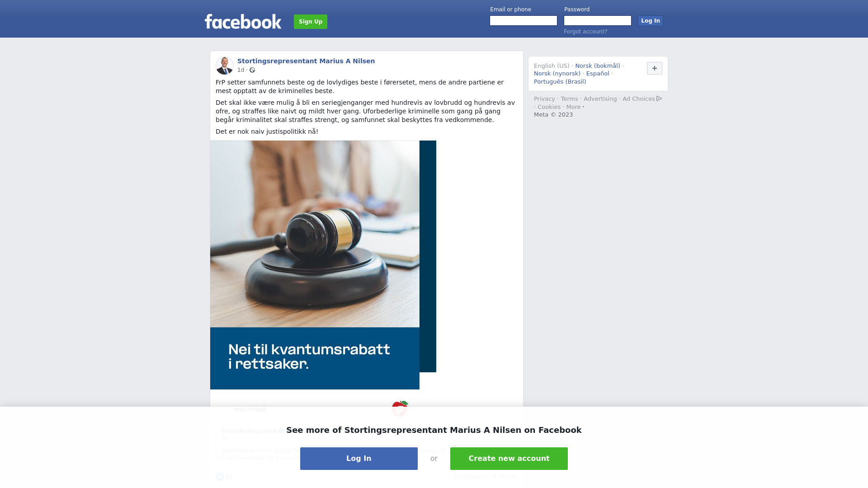Open the Forgot account? link

[x=585, y=32]
